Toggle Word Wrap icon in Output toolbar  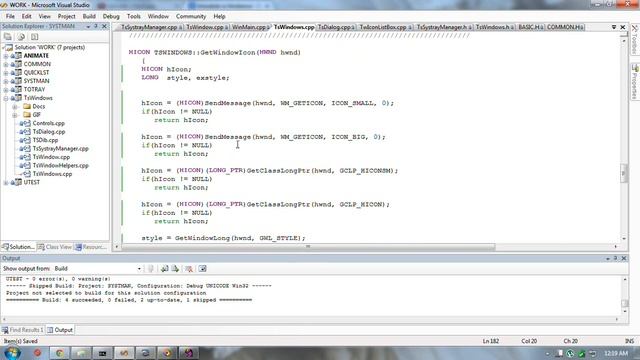[202, 269]
